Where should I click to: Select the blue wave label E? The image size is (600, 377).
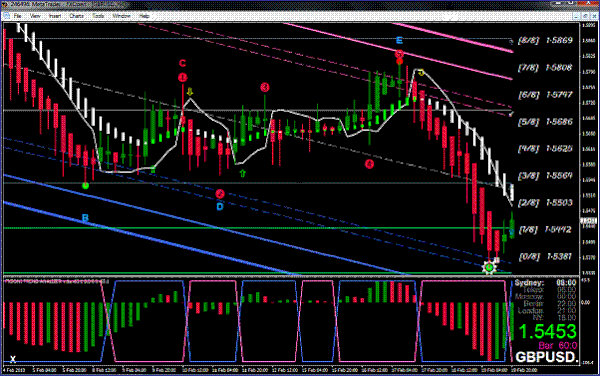click(x=399, y=40)
